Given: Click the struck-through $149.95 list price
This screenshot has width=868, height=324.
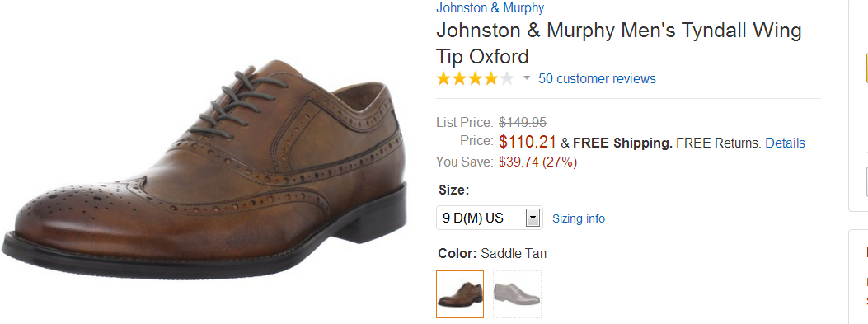Looking at the screenshot, I should pyautogui.click(x=523, y=122).
